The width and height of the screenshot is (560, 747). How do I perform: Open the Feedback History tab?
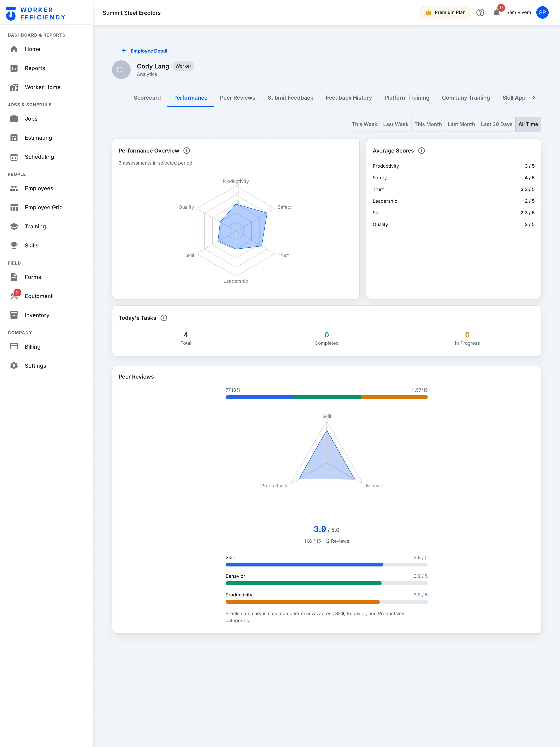pyautogui.click(x=349, y=98)
